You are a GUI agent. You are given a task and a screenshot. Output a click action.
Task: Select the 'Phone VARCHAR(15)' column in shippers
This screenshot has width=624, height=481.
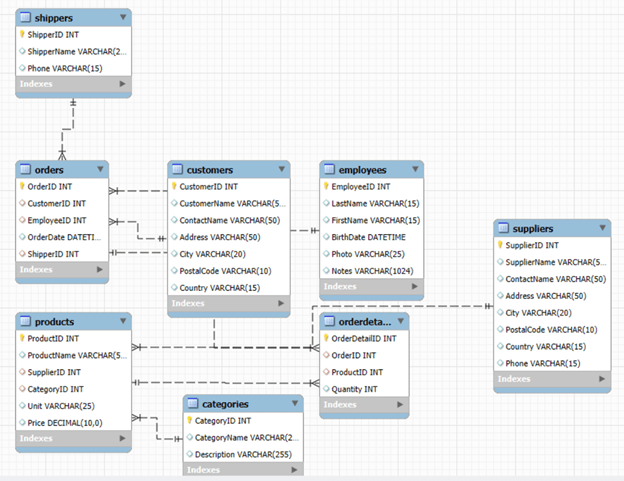coord(65,68)
